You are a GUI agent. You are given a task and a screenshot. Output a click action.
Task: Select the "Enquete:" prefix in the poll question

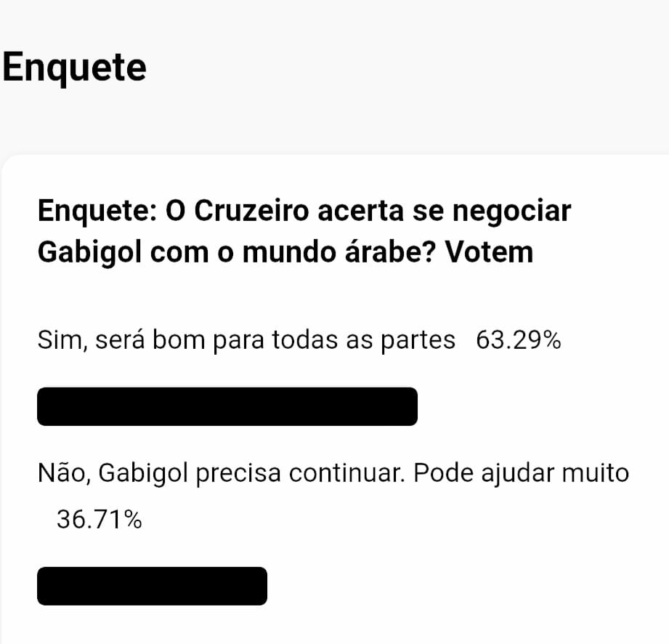click(98, 212)
